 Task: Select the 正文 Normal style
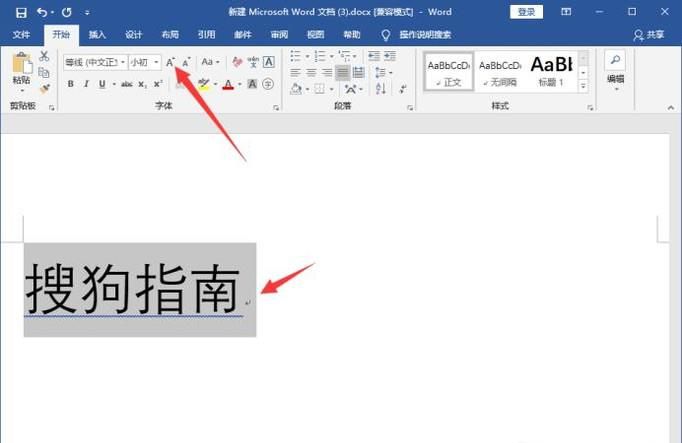click(x=449, y=71)
